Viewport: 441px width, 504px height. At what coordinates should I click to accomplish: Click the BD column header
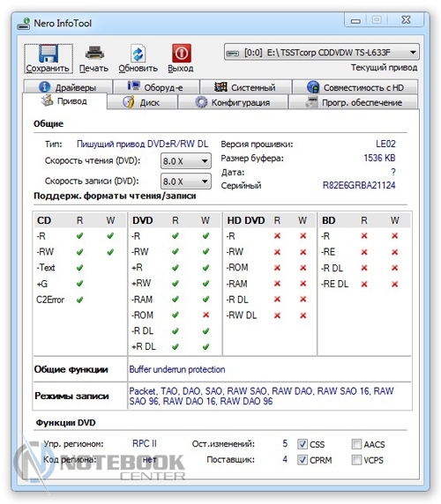click(x=329, y=220)
